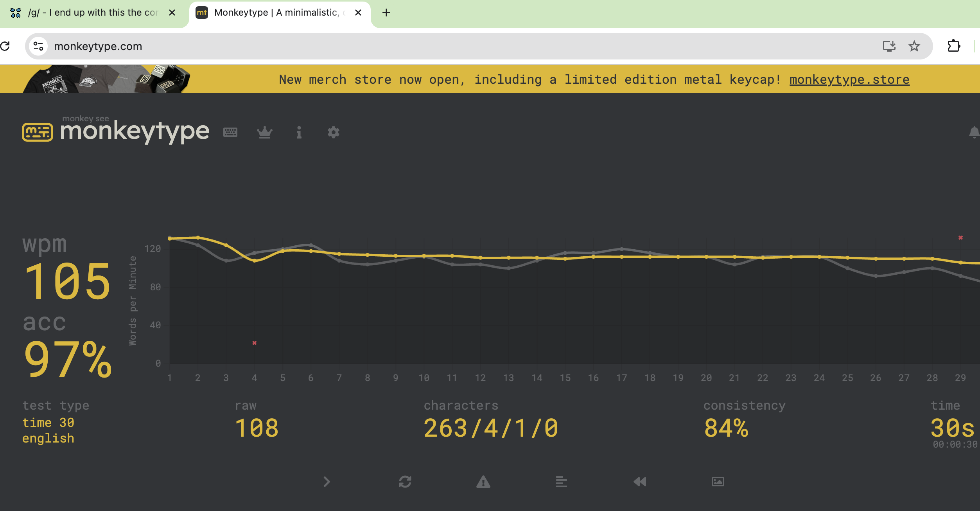
Task: Click error marker at second 4
Action: [x=255, y=343]
